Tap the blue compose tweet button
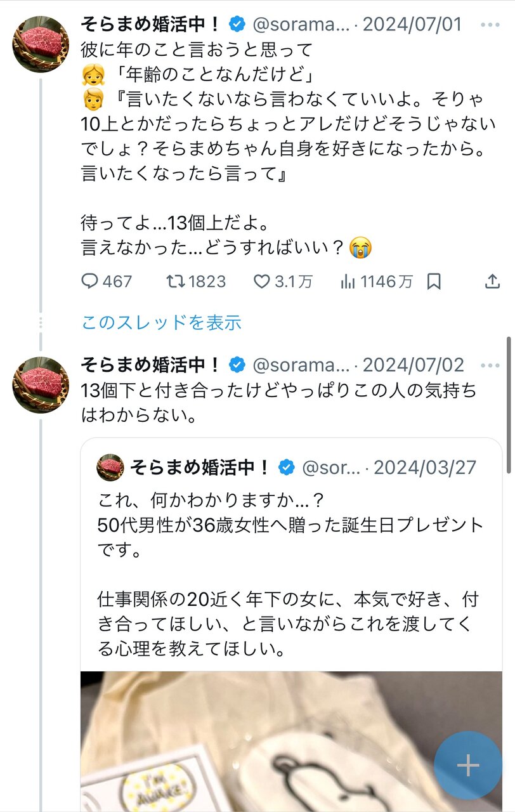 (468, 766)
